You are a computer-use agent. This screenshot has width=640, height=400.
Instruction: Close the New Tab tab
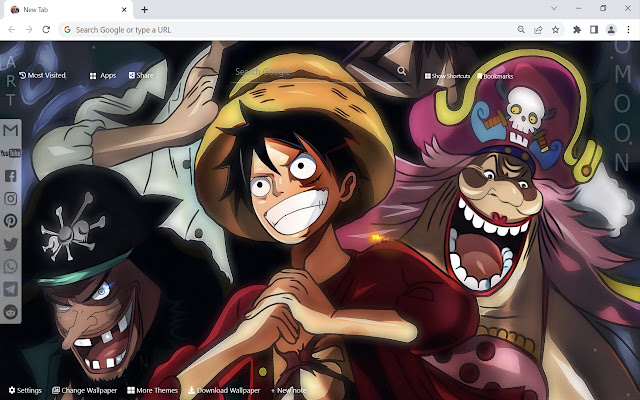click(x=124, y=9)
